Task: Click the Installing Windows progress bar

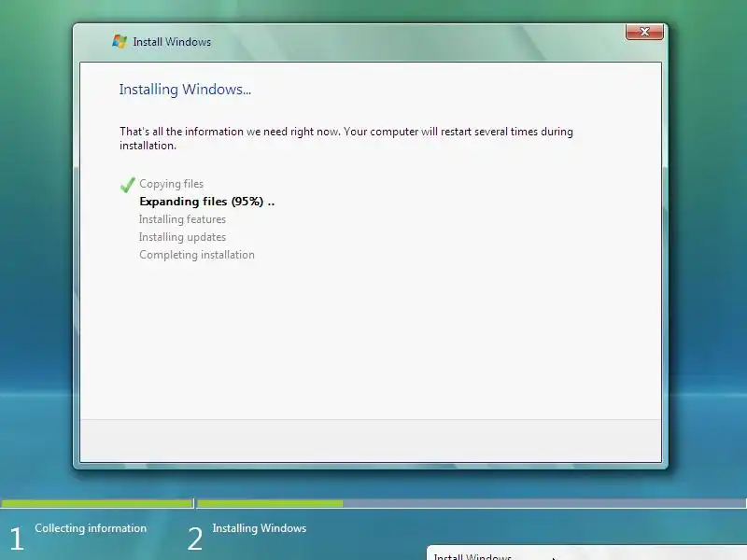Action: click(472, 503)
